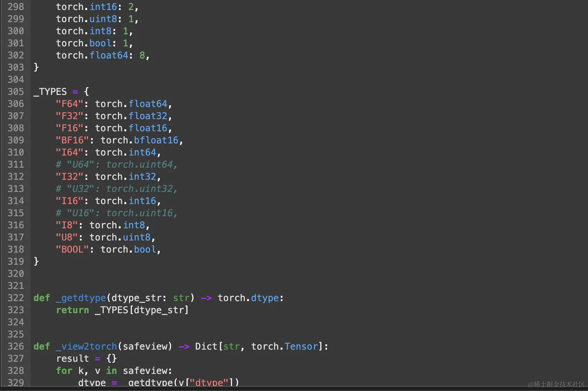Click the closing brace on line 303

click(36, 67)
